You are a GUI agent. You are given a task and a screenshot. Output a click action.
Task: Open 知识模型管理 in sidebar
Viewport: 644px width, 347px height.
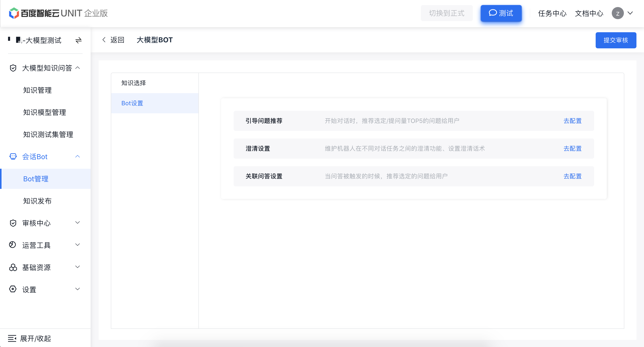[45, 112]
